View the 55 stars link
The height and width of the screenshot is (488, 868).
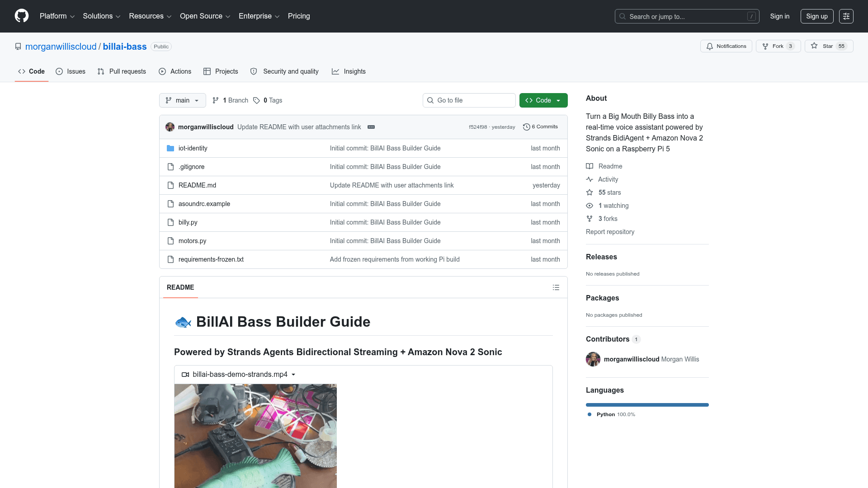pyautogui.click(x=603, y=192)
